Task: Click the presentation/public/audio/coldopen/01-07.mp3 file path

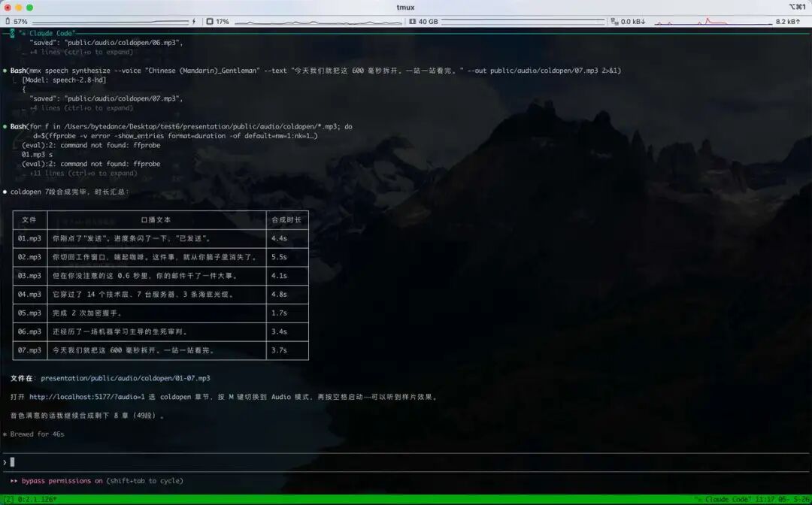Action: (x=126, y=378)
